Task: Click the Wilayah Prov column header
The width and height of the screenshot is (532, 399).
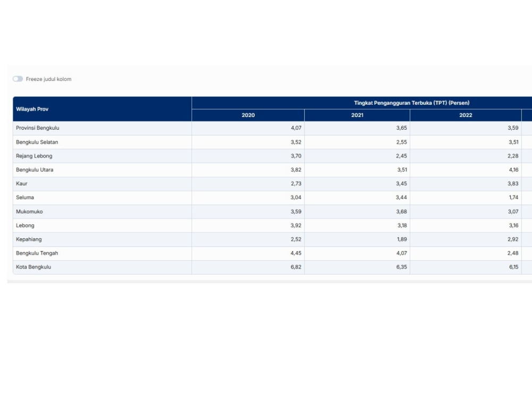Action: [x=102, y=109]
